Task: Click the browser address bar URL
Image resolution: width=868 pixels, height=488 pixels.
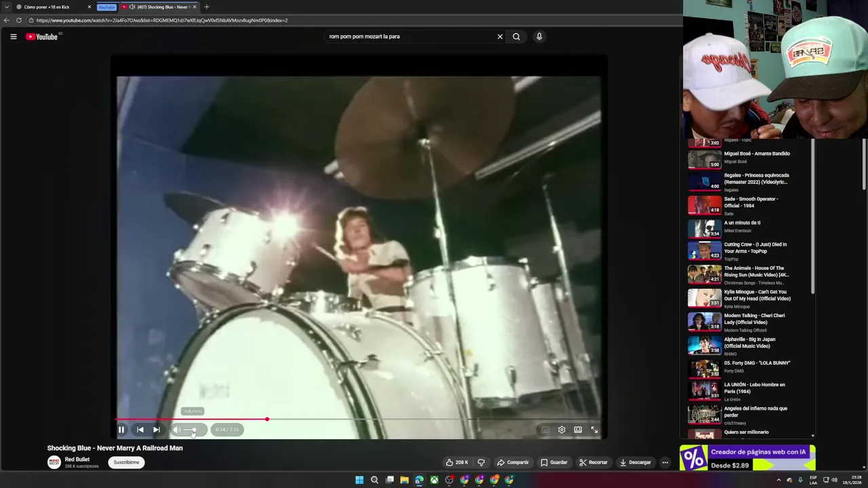Action: tap(162, 20)
